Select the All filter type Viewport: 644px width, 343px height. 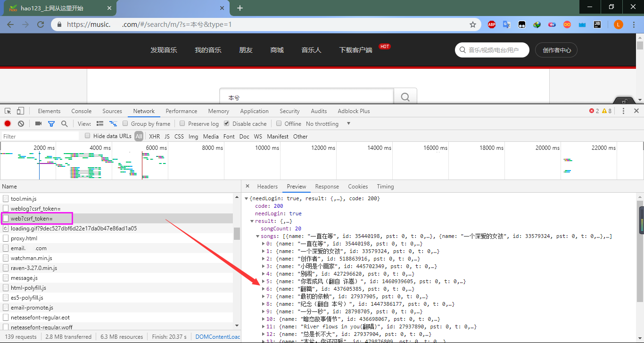139,136
